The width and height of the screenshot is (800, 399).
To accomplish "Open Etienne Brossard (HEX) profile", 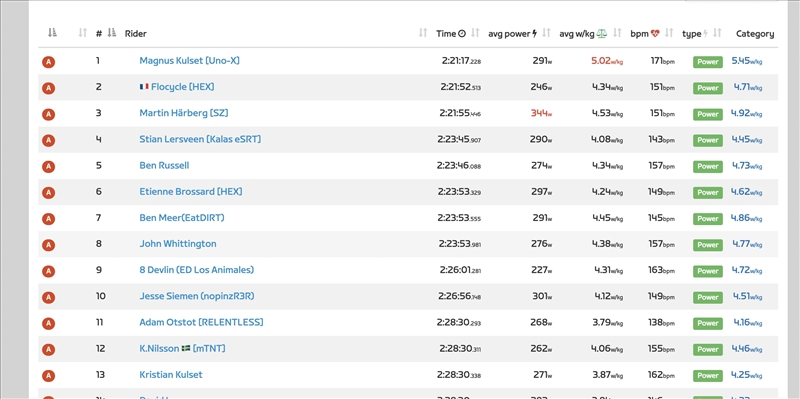I will pyautogui.click(x=191, y=191).
